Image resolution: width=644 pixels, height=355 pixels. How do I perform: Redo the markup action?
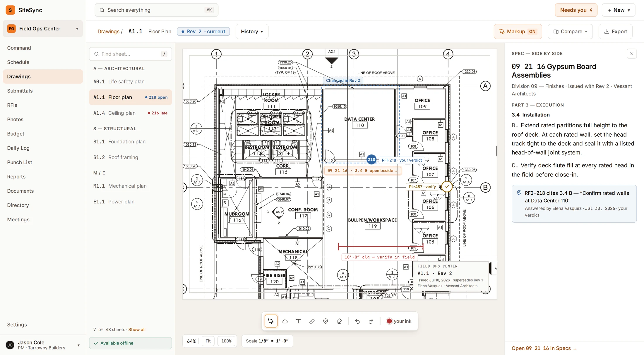371,321
